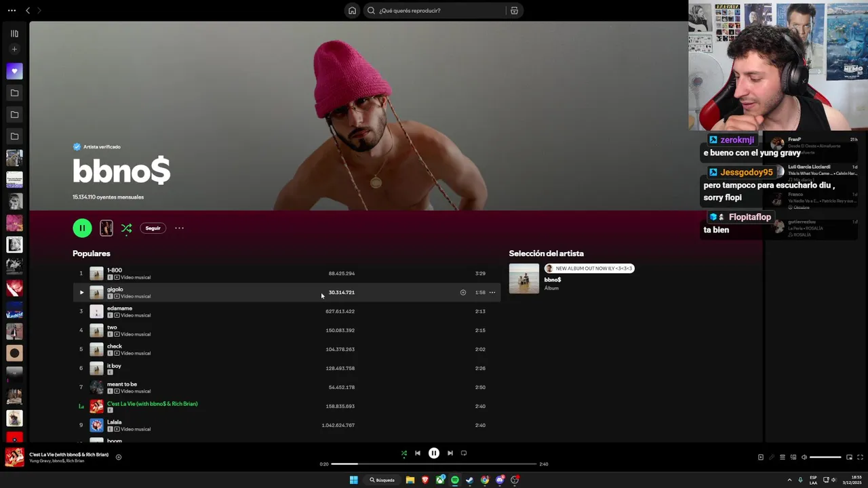Open first folder icon in library sidebar
The width and height of the screenshot is (868, 488).
coord(14,93)
